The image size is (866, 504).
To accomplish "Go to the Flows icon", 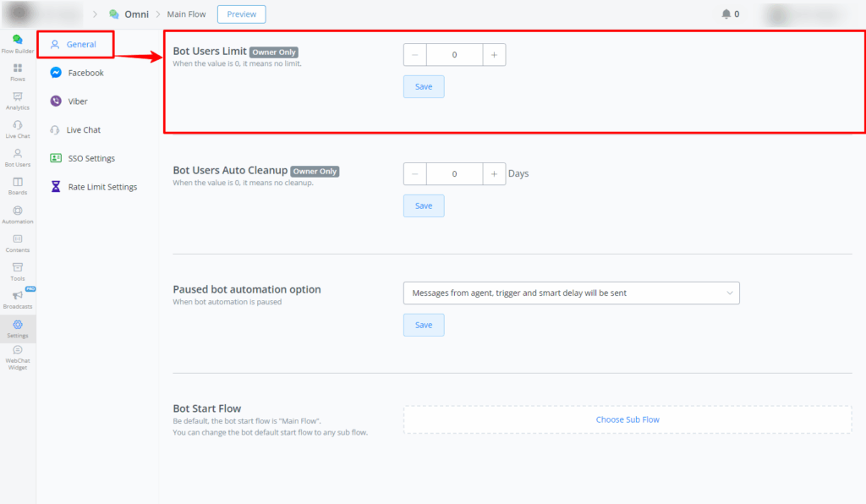I will [x=18, y=68].
